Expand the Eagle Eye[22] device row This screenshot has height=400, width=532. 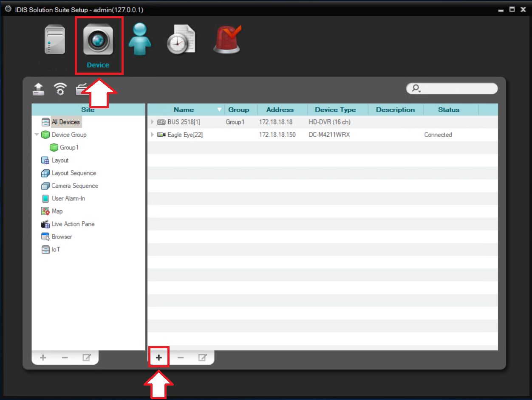coord(153,135)
